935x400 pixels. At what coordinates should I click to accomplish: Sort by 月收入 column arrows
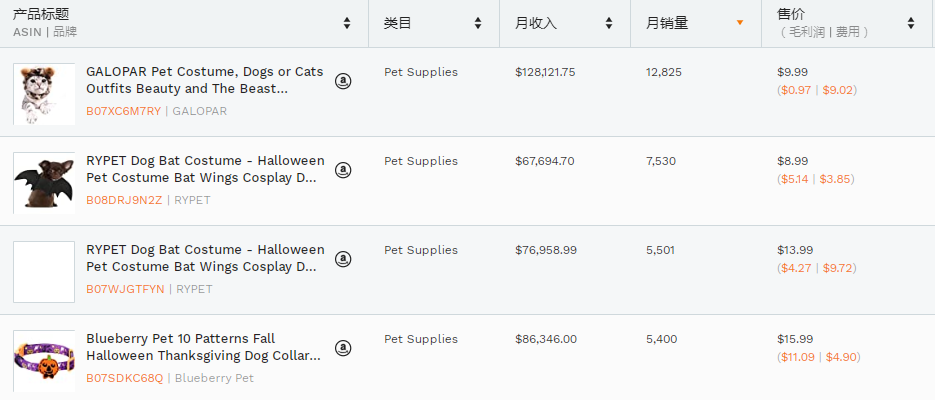click(609, 23)
